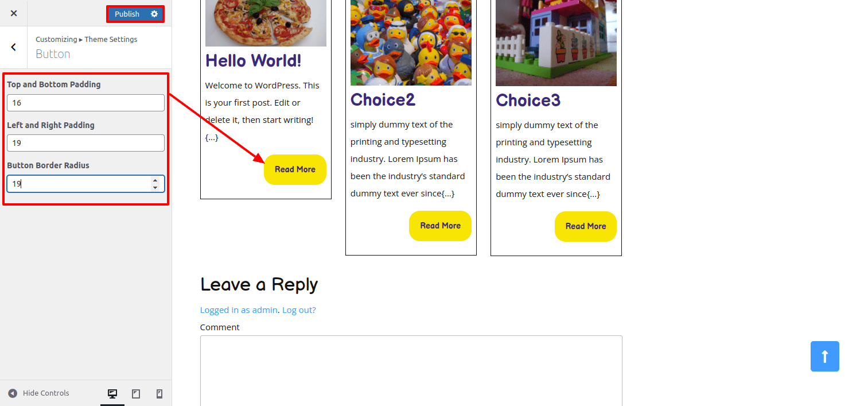The image size is (868, 406).
Task: Click the scroll-to-top arrow button
Action: (824, 356)
